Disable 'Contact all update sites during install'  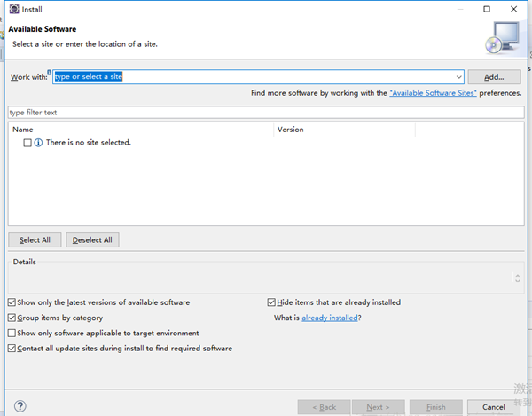(12, 349)
